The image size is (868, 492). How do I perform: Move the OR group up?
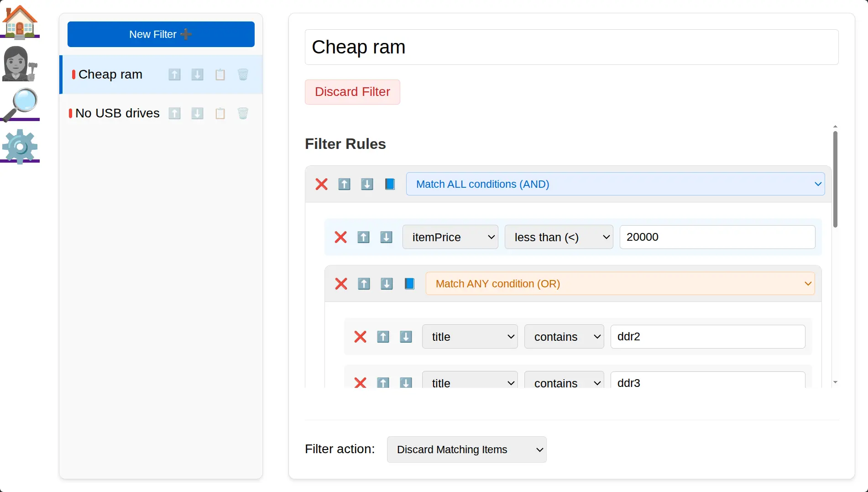click(364, 284)
